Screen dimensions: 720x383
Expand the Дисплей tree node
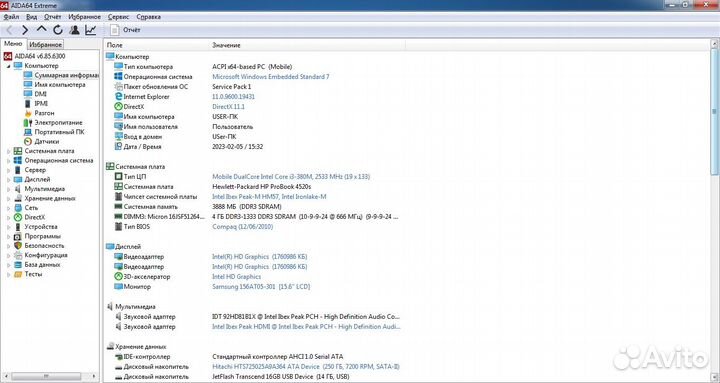(x=8, y=180)
